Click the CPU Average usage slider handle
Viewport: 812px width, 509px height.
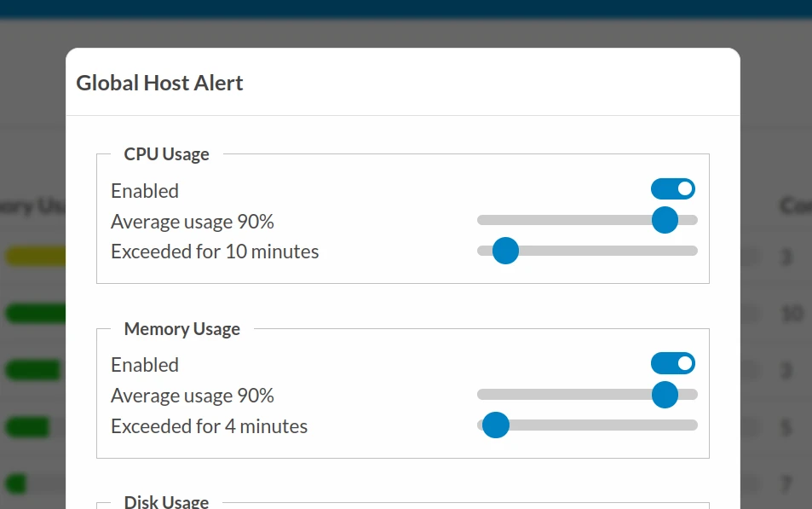point(665,220)
